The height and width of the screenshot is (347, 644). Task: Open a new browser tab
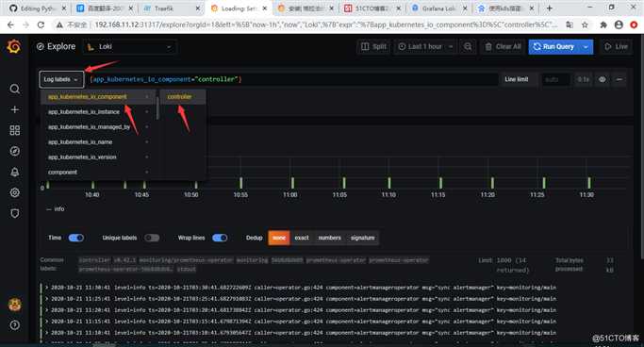(549, 8)
